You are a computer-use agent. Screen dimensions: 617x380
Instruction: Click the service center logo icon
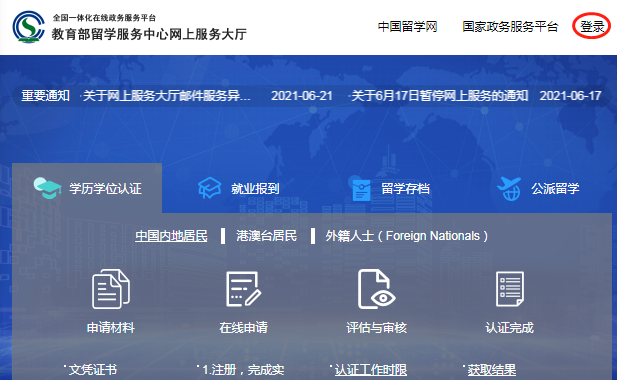click(28, 27)
